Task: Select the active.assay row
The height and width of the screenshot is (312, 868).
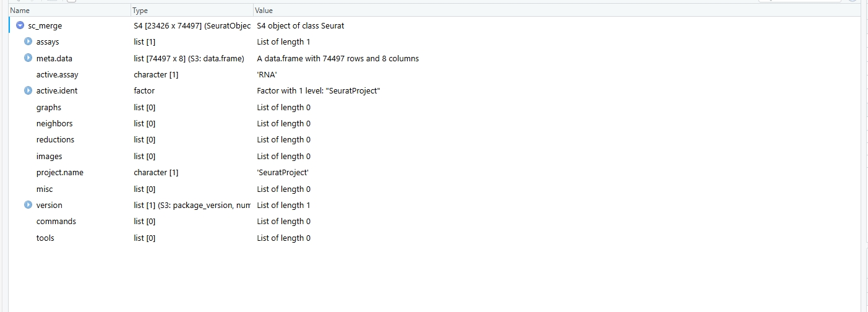Action: (x=434, y=75)
